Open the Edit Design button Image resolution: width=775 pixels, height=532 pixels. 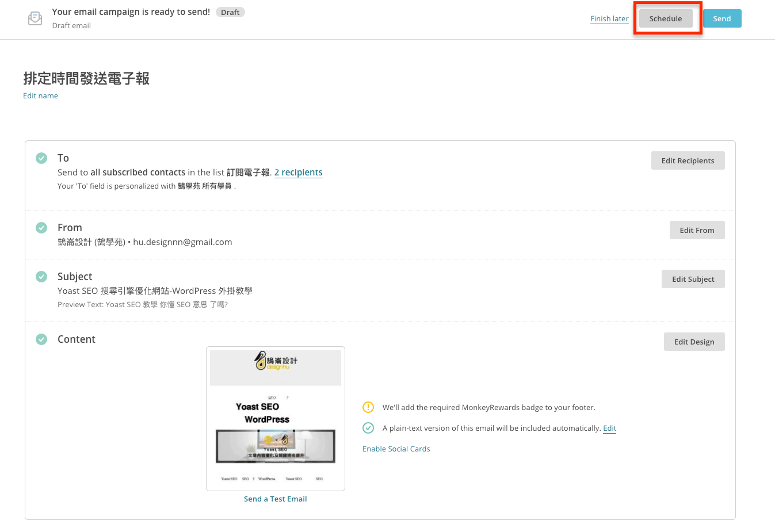pyautogui.click(x=694, y=342)
